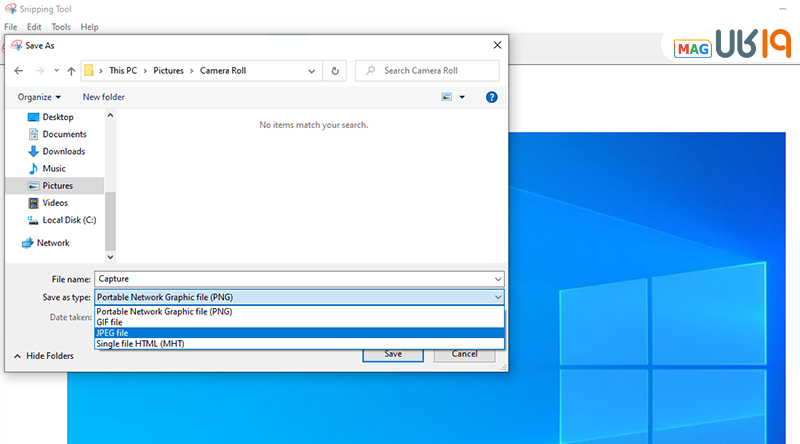Screen dimensions: 800x444
Task: Expand the Organize dropdown menu
Action: (39, 97)
